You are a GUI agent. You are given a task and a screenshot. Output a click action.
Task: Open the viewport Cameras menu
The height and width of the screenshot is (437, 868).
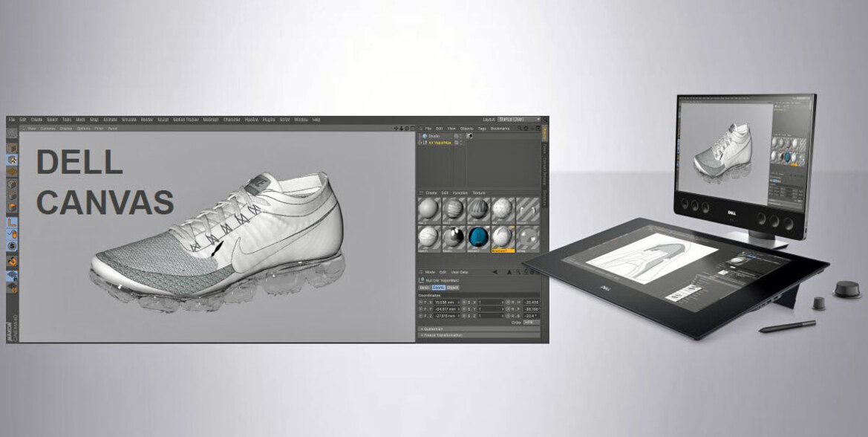click(48, 129)
